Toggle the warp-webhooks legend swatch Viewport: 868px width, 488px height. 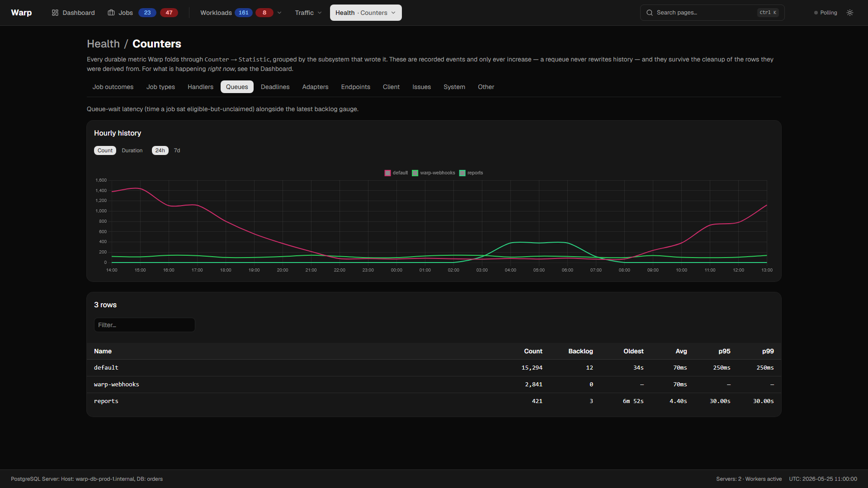click(x=415, y=173)
